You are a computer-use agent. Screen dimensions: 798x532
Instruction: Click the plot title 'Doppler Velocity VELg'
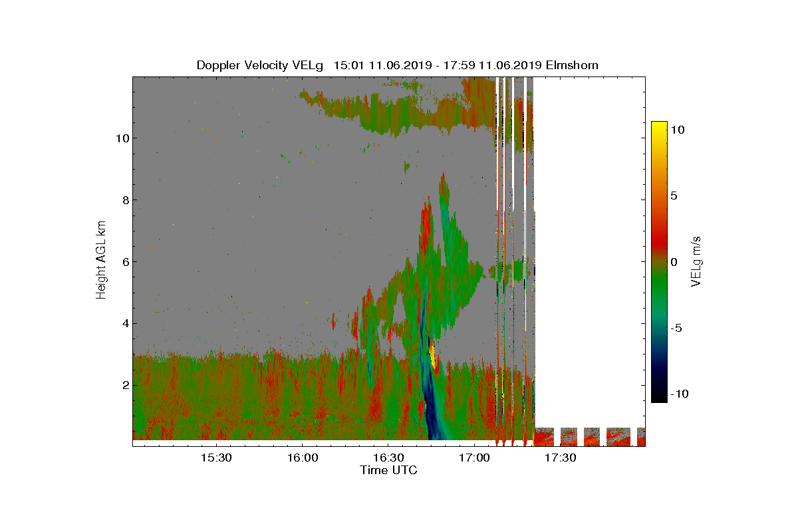tap(260, 65)
